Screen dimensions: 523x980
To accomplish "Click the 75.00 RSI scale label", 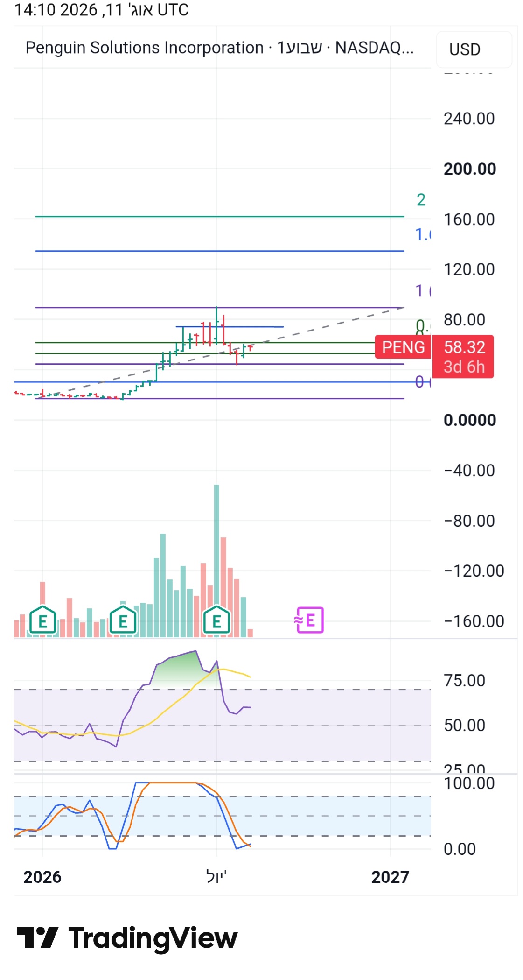I will pos(464,681).
